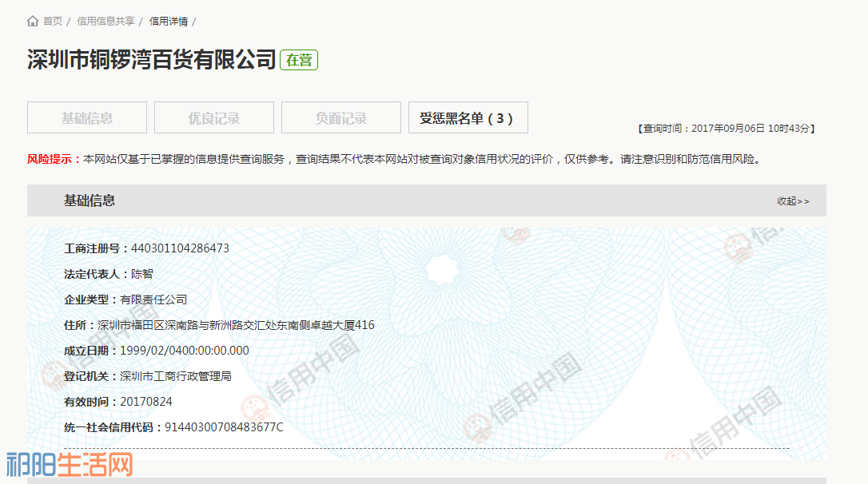This screenshot has height=484, width=868.
Task: Open the 首页 breadcrumb link
Action: (x=53, y=21)
